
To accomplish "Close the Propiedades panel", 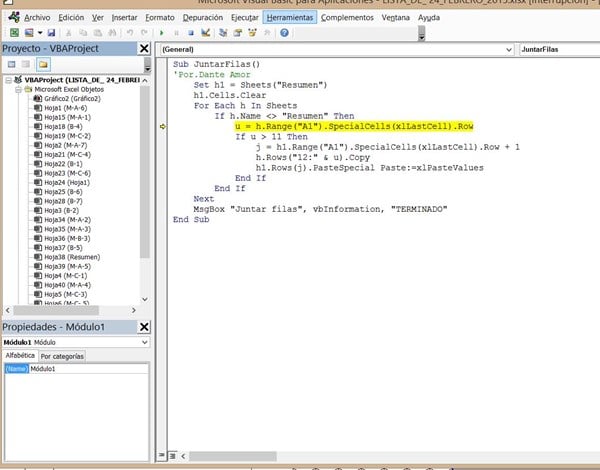I will click(144, 328).
